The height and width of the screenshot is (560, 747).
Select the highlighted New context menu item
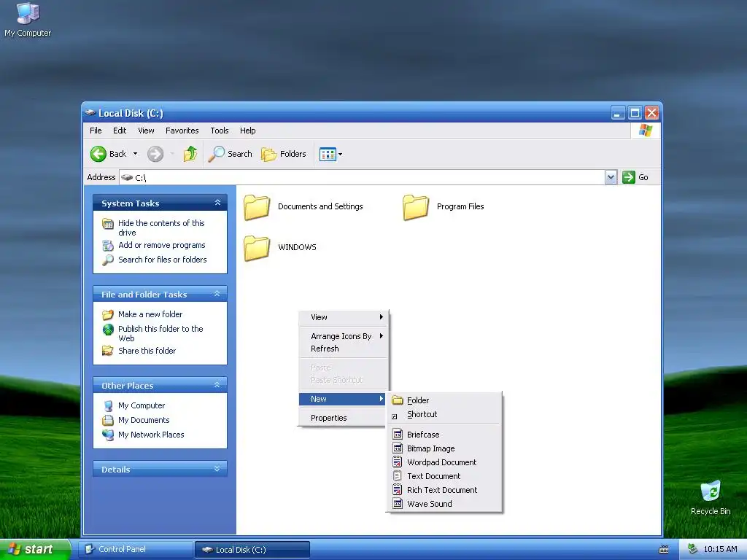pyautogui.click(x=344, y=399)
